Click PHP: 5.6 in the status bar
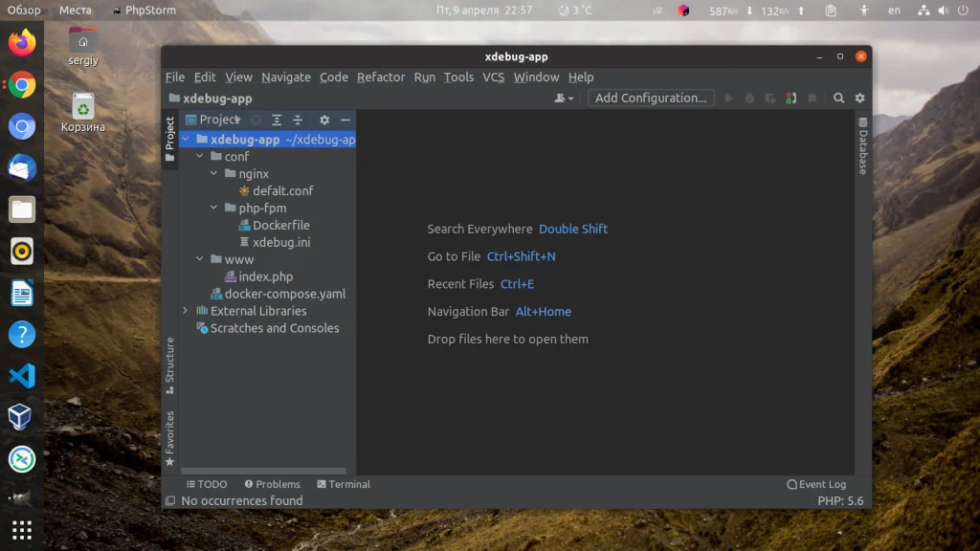The height and width of the screenshot is (551, 980). coord(841,499)
